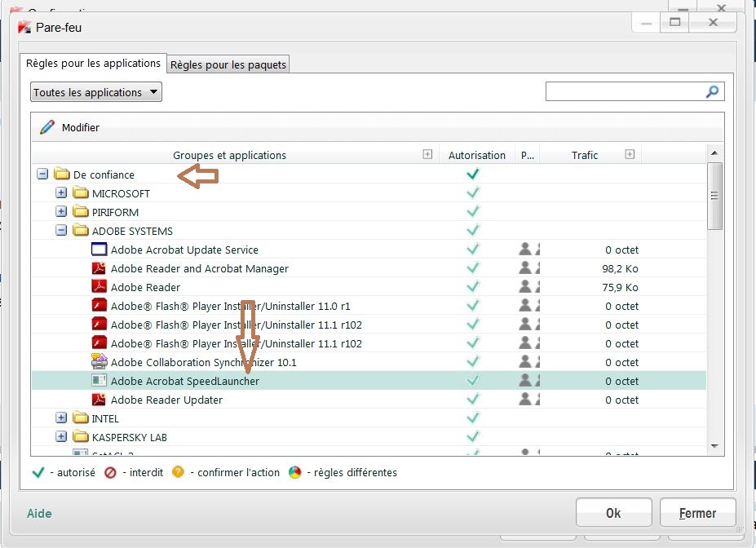Click the 75,9 Ko traffic value
Viewport: 756px width, 548px height.
(620, 287)
